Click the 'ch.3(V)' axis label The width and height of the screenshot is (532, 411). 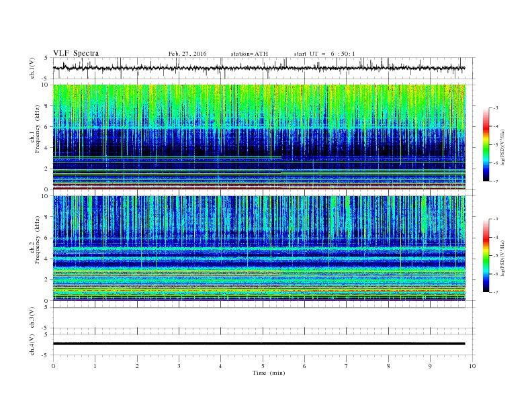tap(32, 318)
